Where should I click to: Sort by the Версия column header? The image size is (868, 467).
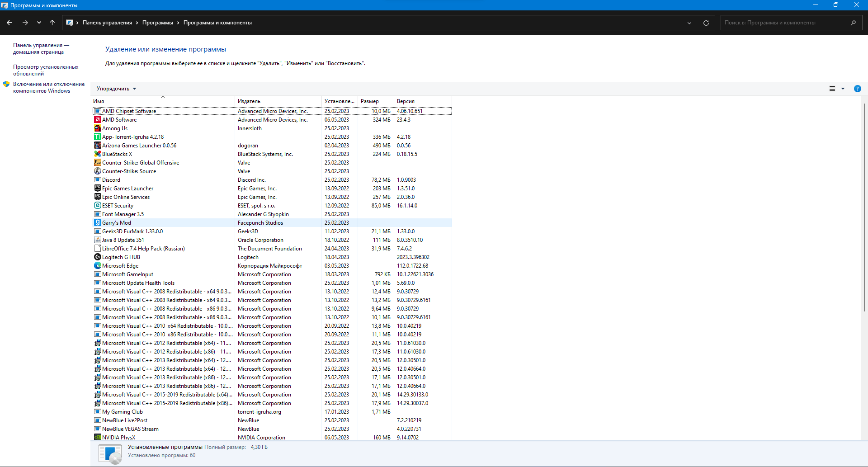tap(423, 101)
